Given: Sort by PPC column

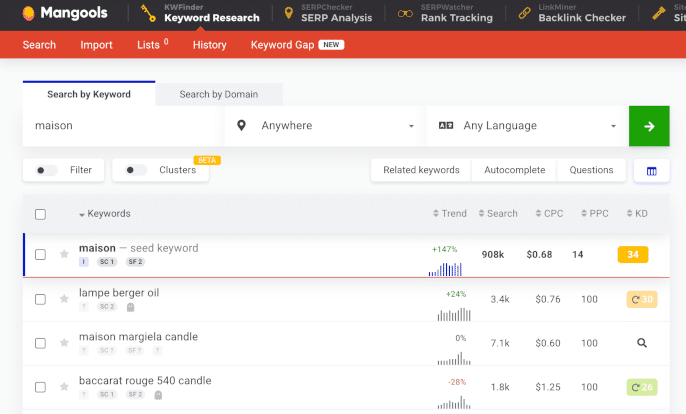Looking at the screenshot, I should click(x=595, y=214).
